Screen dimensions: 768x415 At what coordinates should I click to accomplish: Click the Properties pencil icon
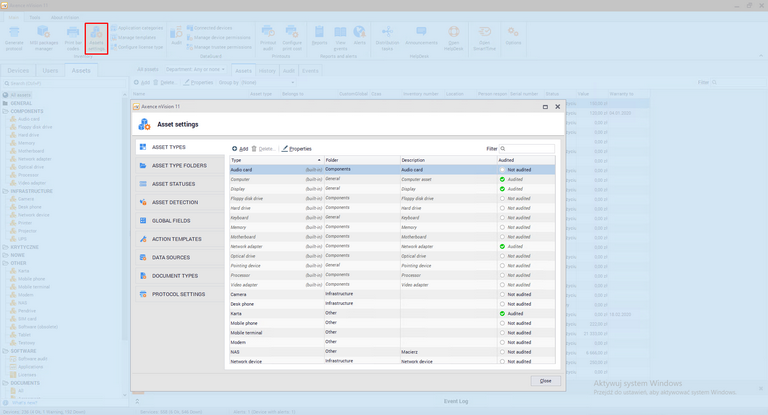coord(284,148)
